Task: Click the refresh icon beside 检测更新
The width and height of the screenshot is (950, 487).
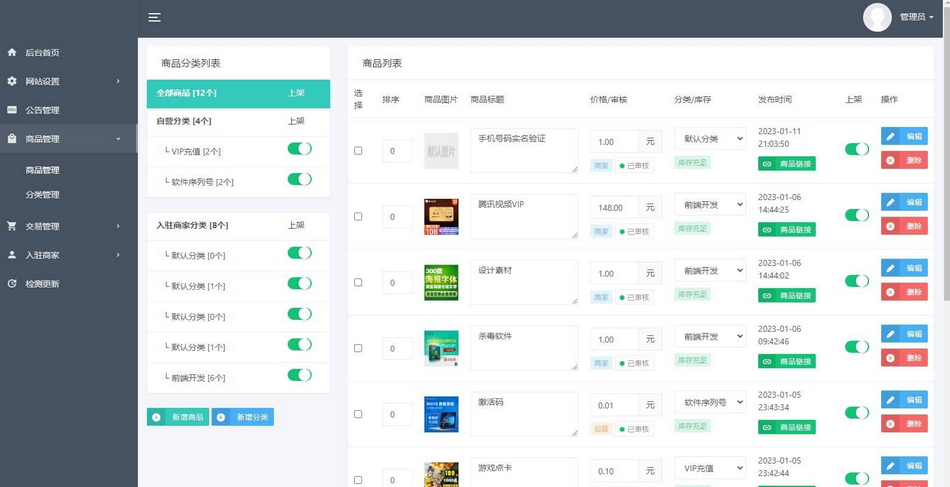Action: tap(12, 283)
